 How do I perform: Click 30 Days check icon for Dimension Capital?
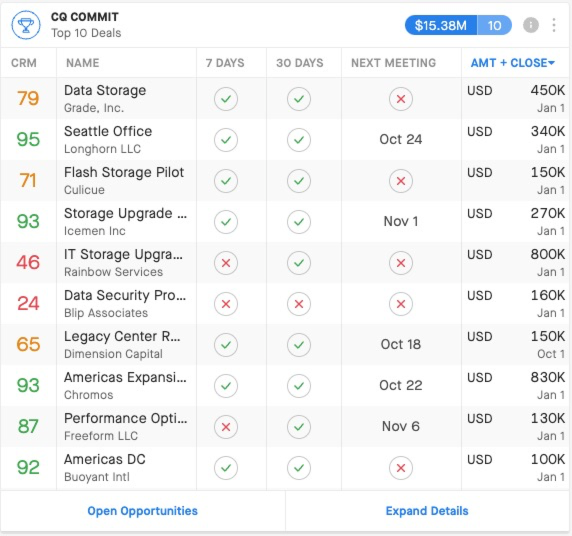[299, 344]
